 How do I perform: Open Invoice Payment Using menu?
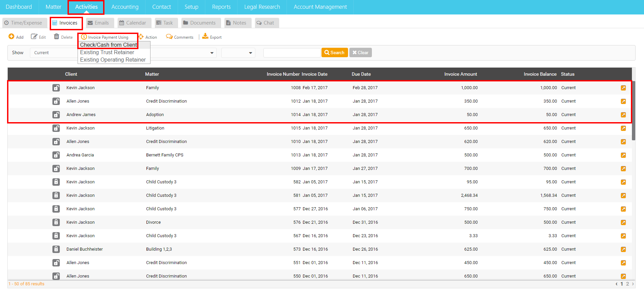[105, 37]
